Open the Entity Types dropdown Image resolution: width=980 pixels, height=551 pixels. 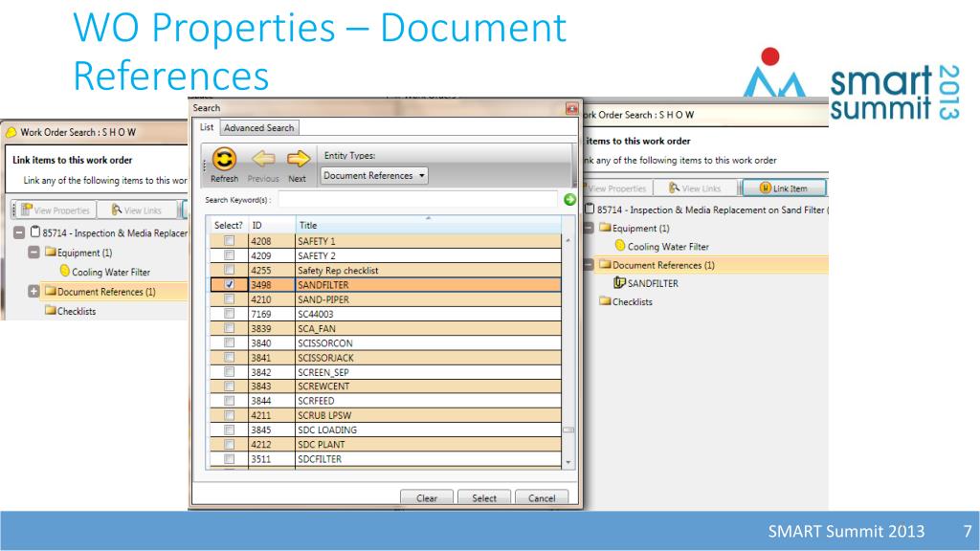click(374, 176)
